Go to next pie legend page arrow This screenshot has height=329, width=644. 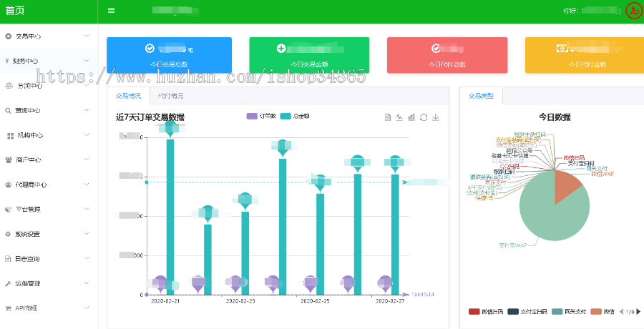click(x=638, y=311)
